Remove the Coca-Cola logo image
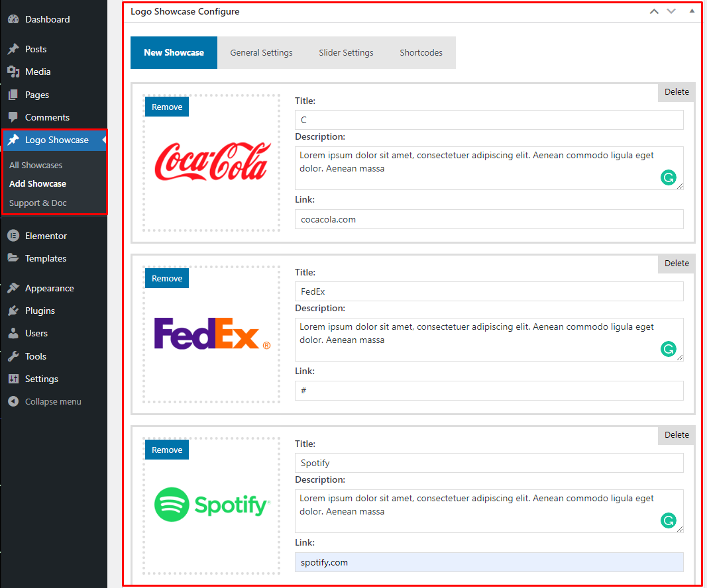The height and width of the screenshot is (588, 707). pos(167,107)
